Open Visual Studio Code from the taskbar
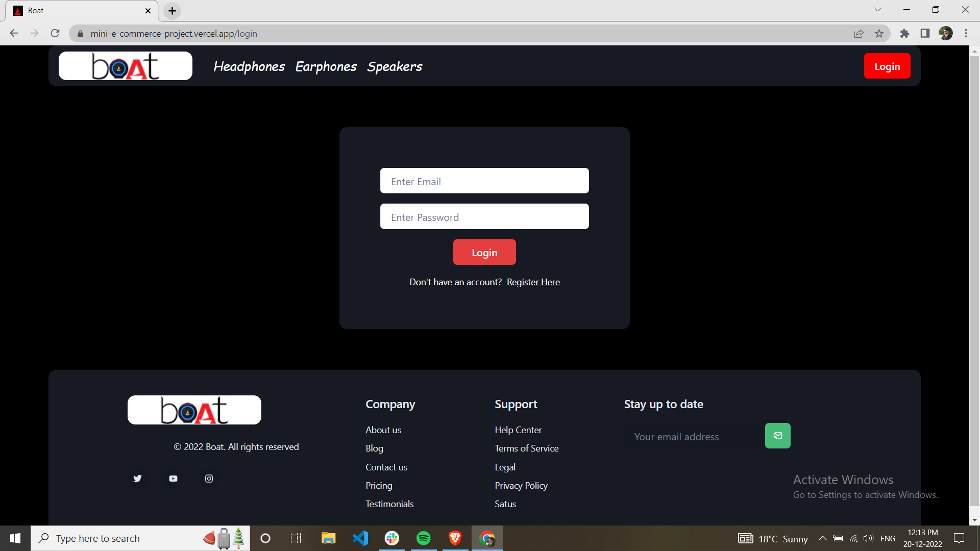Viewport: 980px width, 551px height. pyautogui.click(x=360, y=538)
